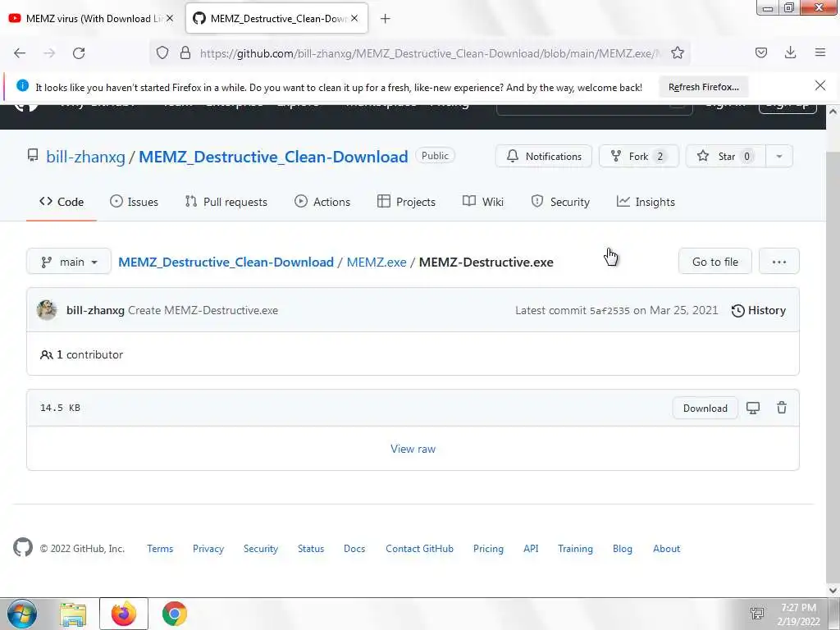This screenshot has height=630, width=840.
Task: Open the three-dots more options button
Action: pos(779,262)
